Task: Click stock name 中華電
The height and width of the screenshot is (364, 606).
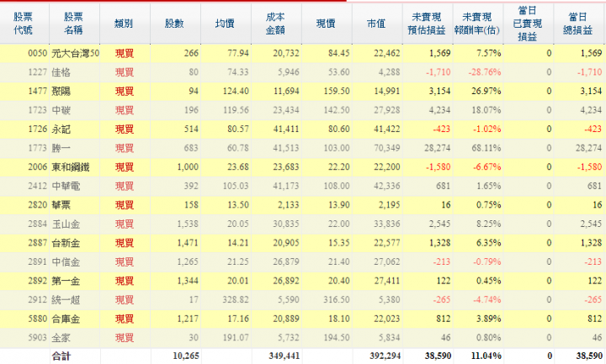Action: click(x=66, y=186)
